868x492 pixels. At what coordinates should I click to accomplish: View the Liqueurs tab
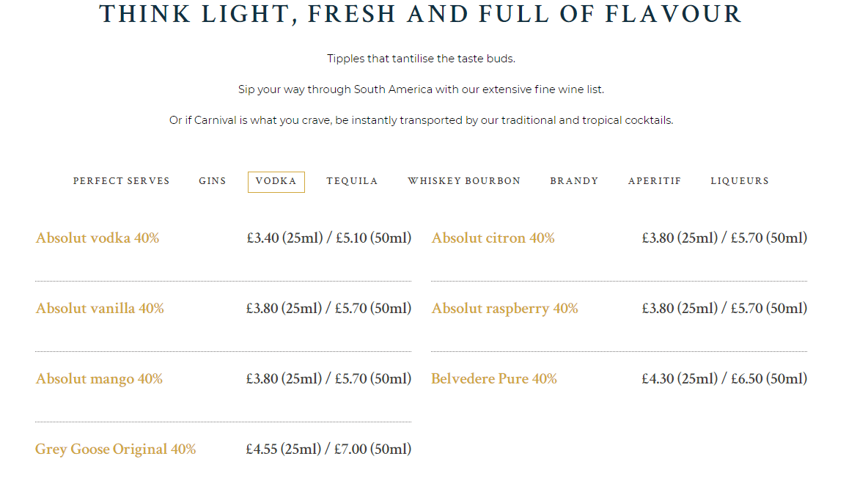740,182
